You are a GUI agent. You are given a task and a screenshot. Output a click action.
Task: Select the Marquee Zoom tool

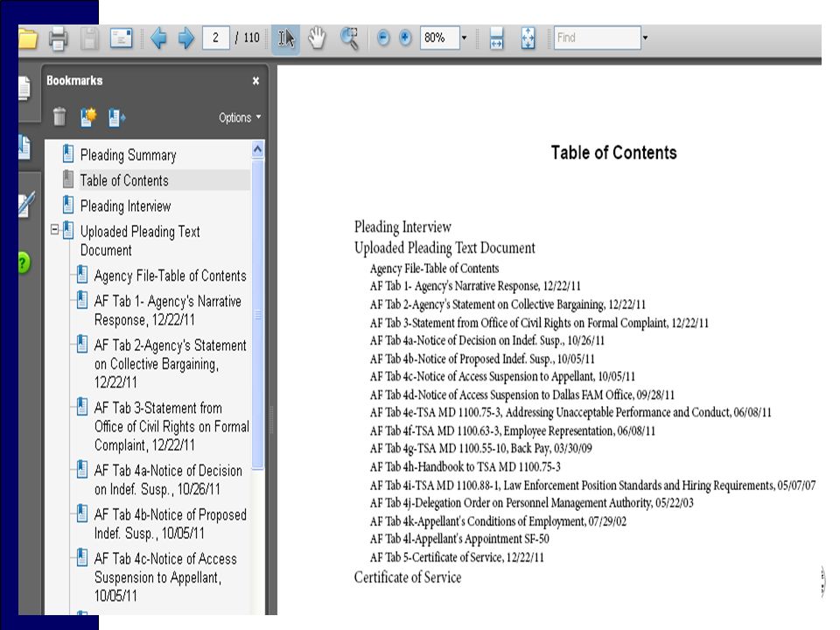pos(349,38)
